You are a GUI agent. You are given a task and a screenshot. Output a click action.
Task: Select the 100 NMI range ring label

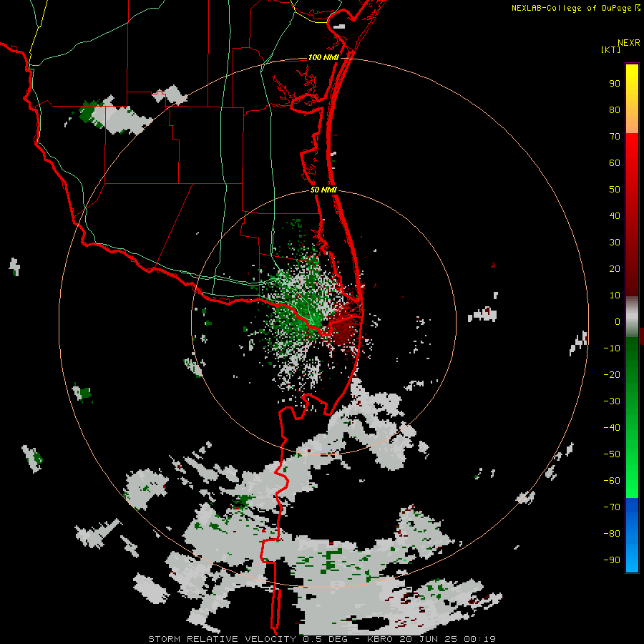pyautogui.click(x=323, y=57)
